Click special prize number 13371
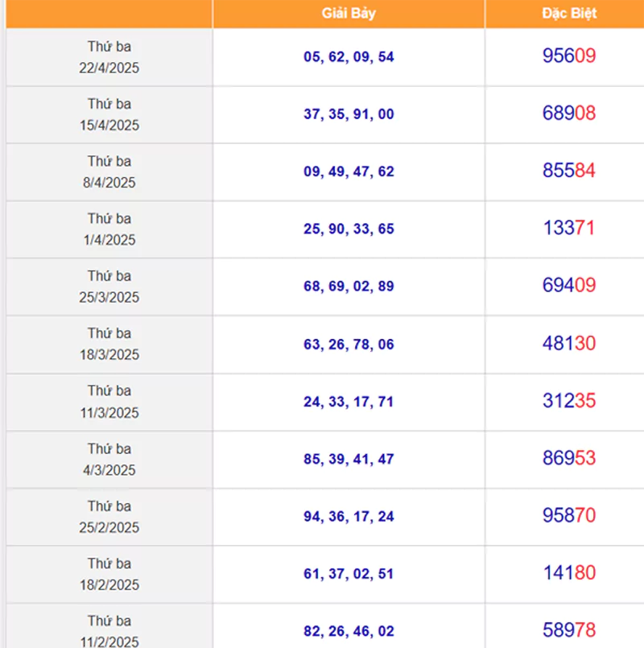 [x=568, y=228]
